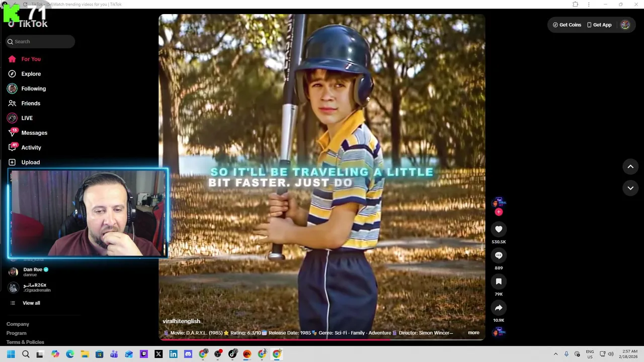The width and height of the screenshot is (644, 362).
Task: Expand the Program footer section
Action: [17, 333]
